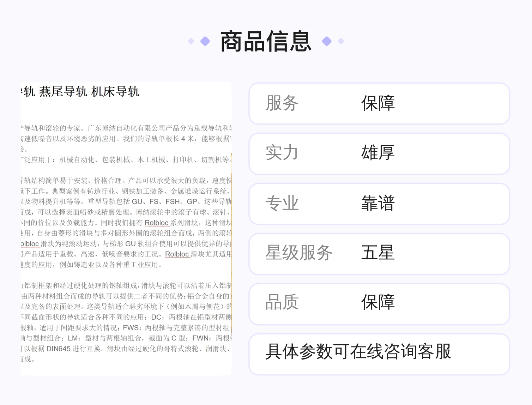Click the large purple diamond right of 商品信息

[x=327, y=41]
